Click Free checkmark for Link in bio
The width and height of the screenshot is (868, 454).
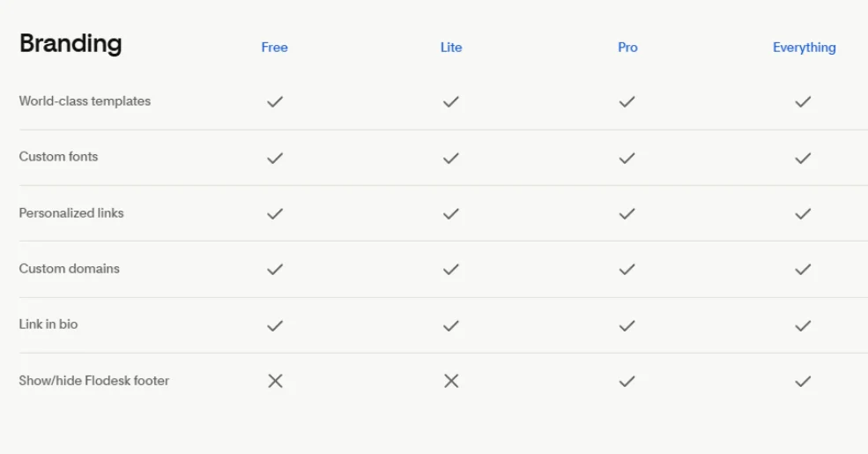[x=275, y=325]
